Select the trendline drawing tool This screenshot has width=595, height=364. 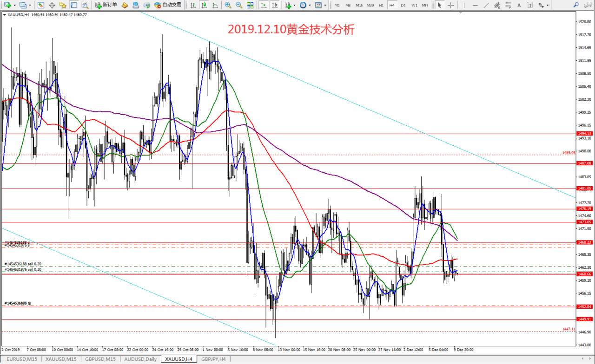[486, 5]
